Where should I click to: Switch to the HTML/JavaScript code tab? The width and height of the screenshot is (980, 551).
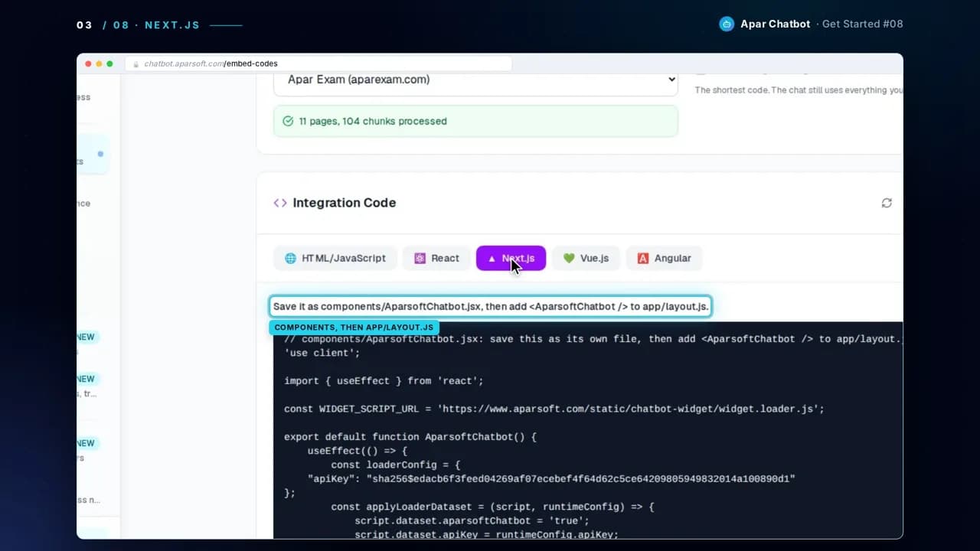(x=335, y=258)
